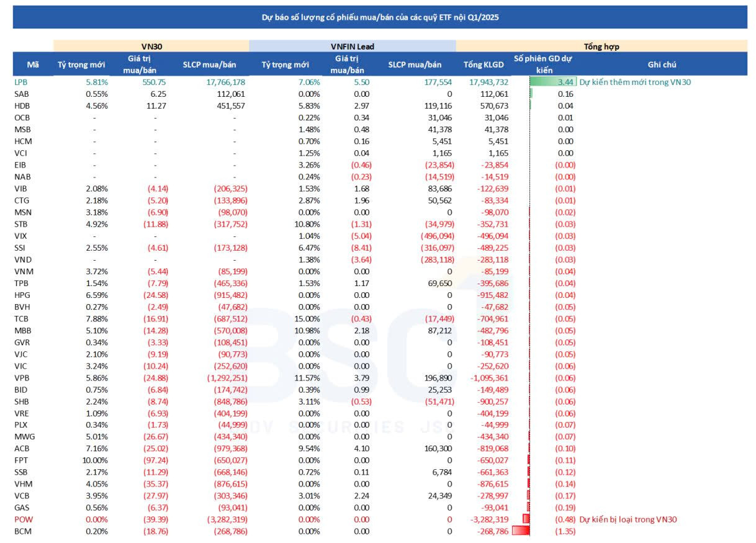Select the Ghi chú column header

click(661, 65)
